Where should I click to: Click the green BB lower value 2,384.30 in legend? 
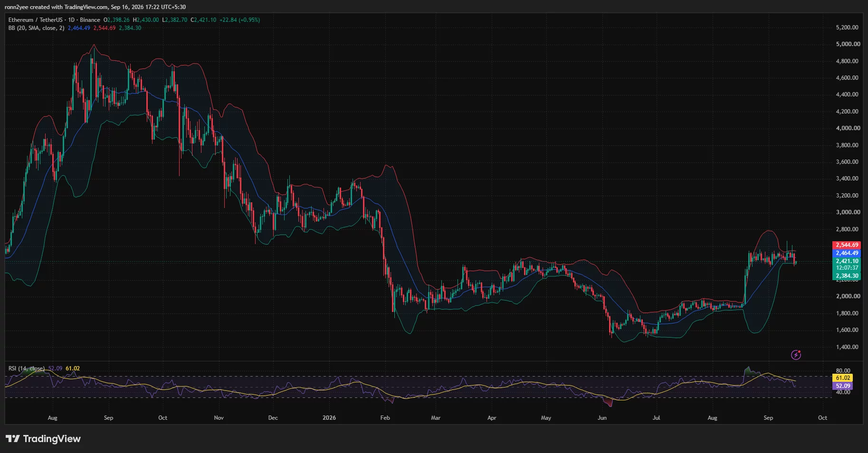[130, 28]
